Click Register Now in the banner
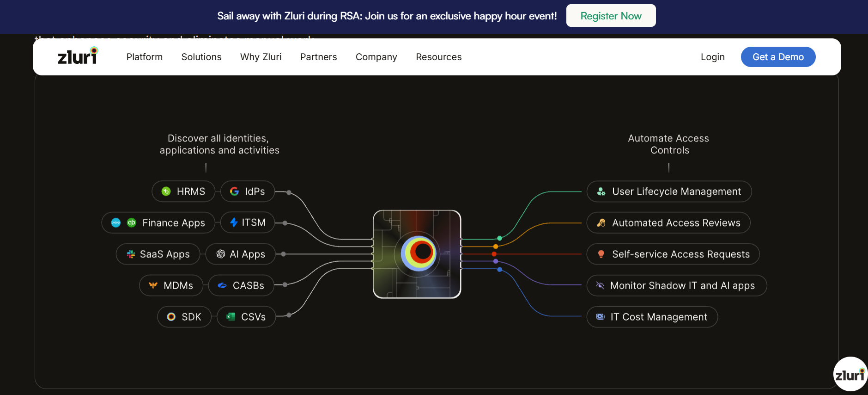Screen dimensions: 868x395 (x=611, y=16)
